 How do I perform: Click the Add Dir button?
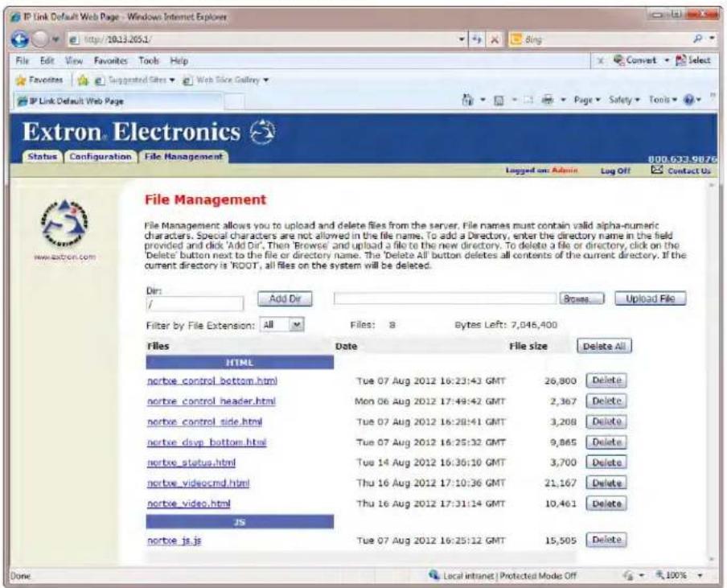tap(285, 298)
